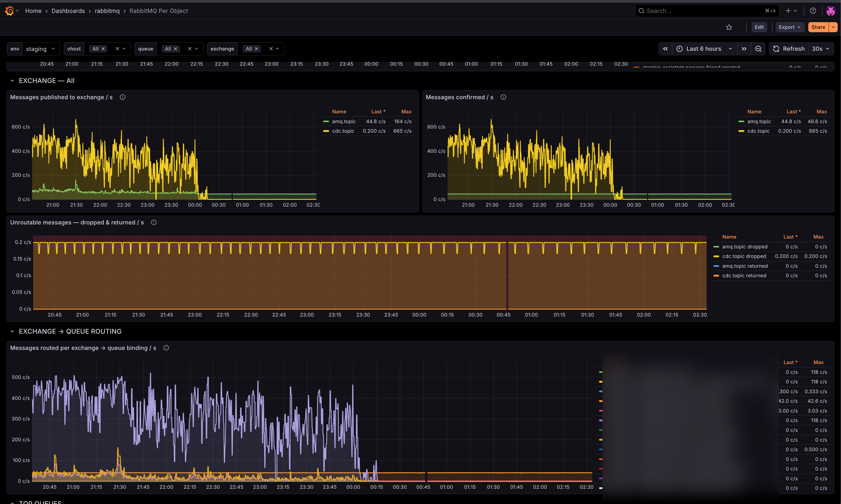Open the help question mark icon
The image size is (841, 504).
(813, 11)
